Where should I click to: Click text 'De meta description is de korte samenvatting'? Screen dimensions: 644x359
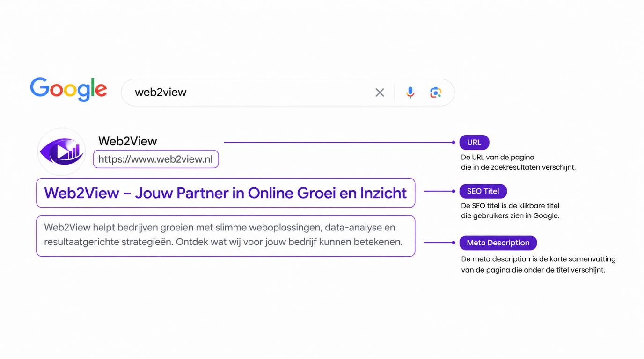[538, 259]
